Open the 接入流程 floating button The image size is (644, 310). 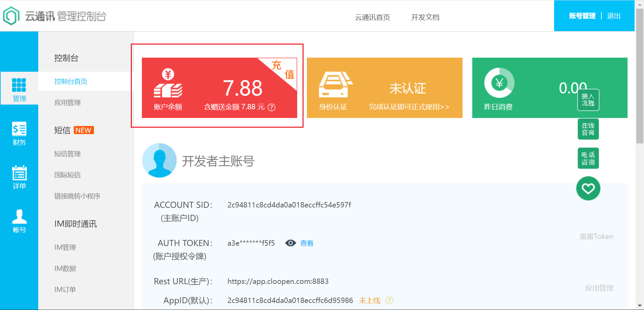coord(588,100)
